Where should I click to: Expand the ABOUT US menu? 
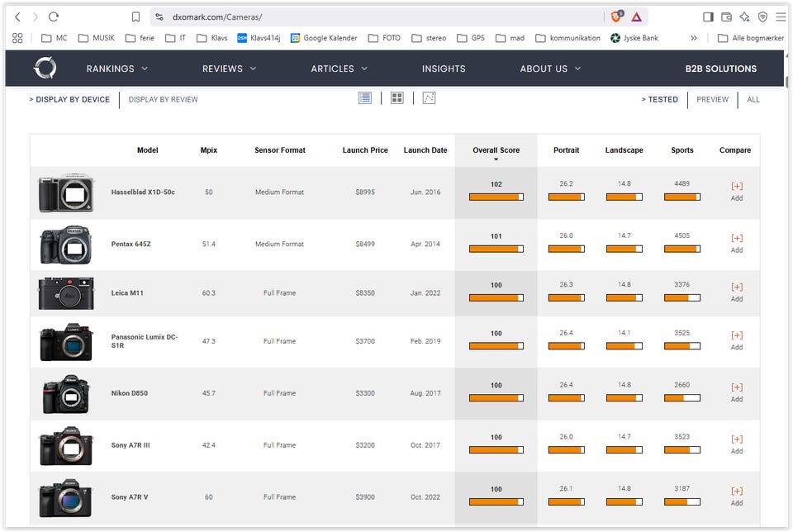coord(550,69)
